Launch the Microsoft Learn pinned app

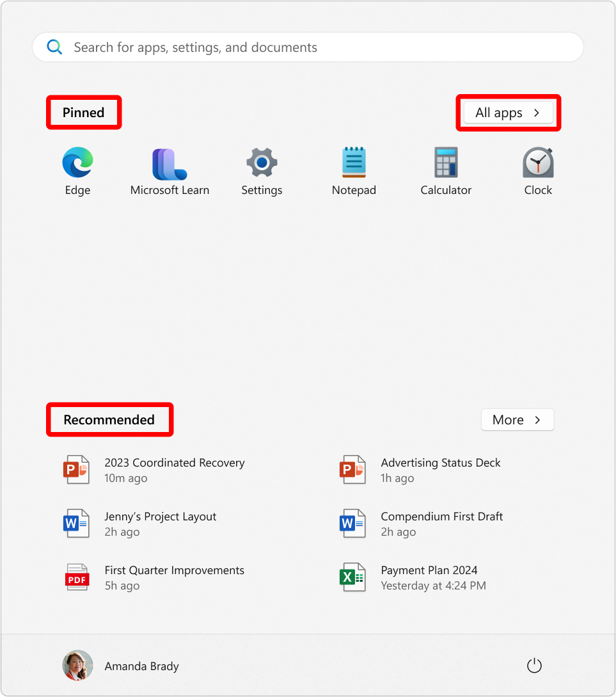point(170,164)
